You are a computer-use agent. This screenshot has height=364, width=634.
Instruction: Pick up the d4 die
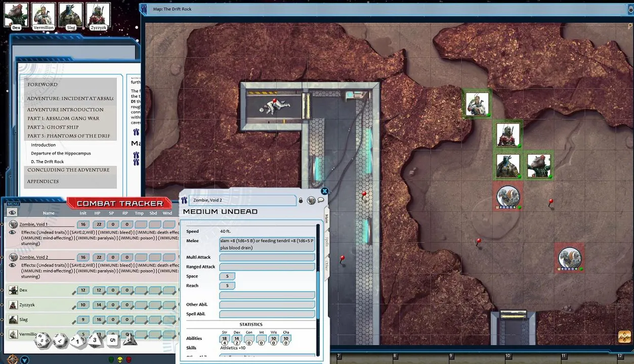coord(130,339)
